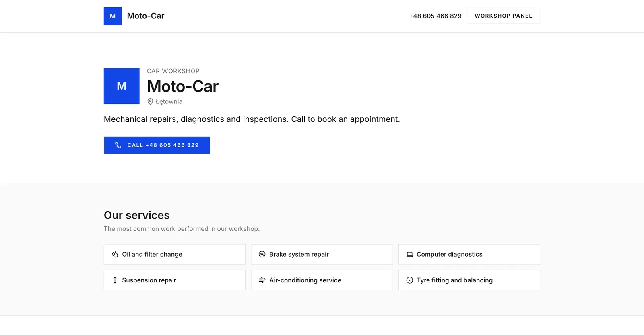Select the Computer diagnostics text
Viewport: 644px width, 335px height.
pyautogui.click(x=449, y=254)
